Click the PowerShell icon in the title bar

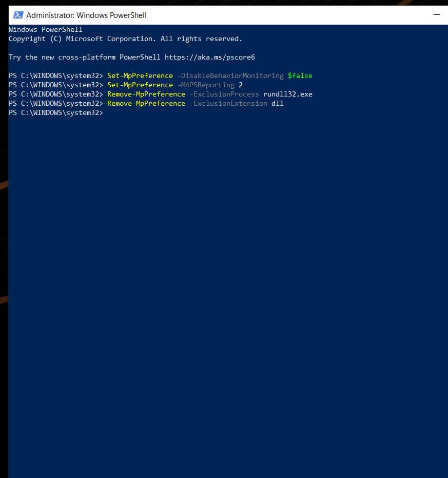click(x=18, y=15)
